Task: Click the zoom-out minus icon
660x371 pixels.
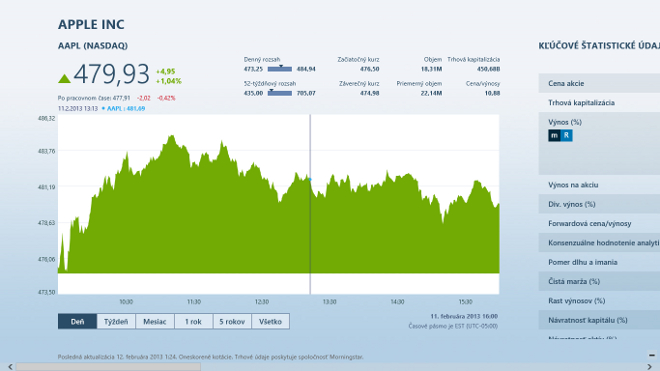Action: (652, 355)
